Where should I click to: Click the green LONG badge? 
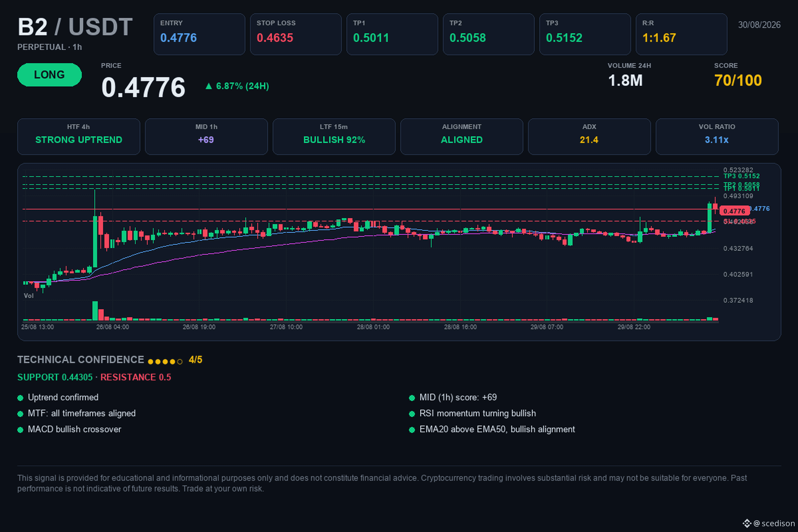tap(50, 74)
